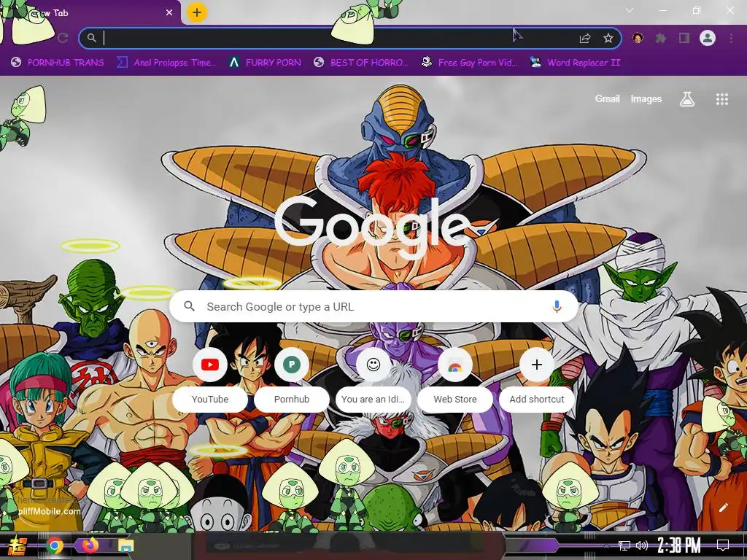Open the first bookmark in the bookmarks bar
This screenshot has width=747, height=560.
click(57, 63)
